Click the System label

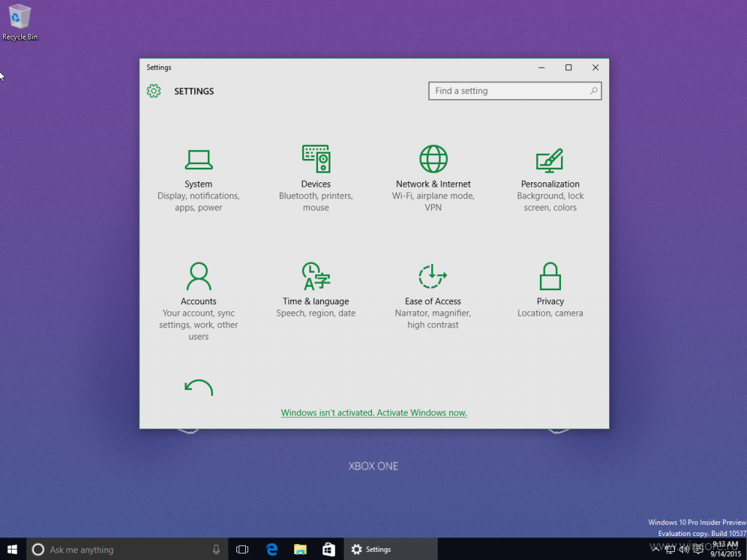pos(198,184)
